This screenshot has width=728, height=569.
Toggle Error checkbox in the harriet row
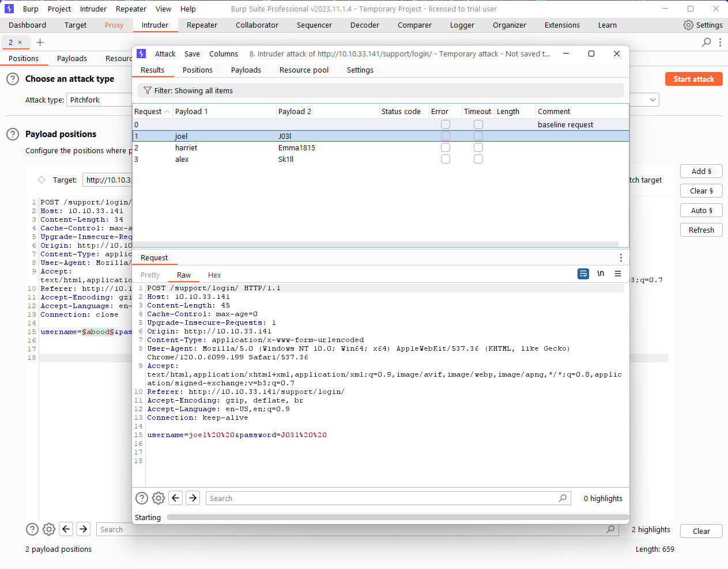click(446, 147)
